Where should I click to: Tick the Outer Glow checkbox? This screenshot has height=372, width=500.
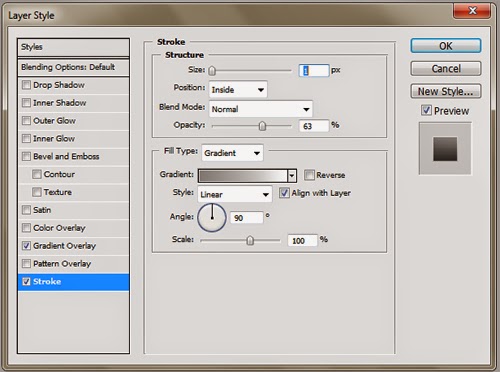pyautogui.click(x=26, y=121)
